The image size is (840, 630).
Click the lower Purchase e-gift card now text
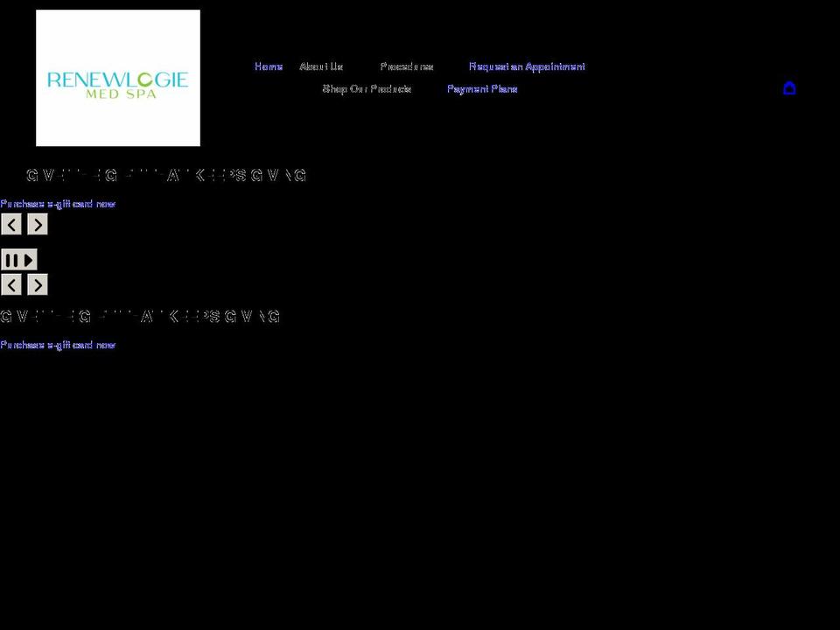pos(58,345)
